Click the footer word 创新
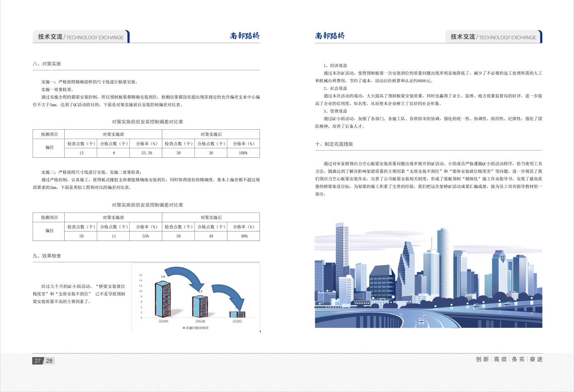 (482, 359)
